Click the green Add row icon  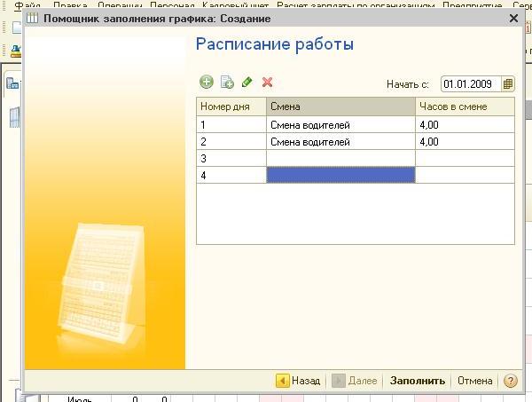pyautogui.click(x=207, y=83)
